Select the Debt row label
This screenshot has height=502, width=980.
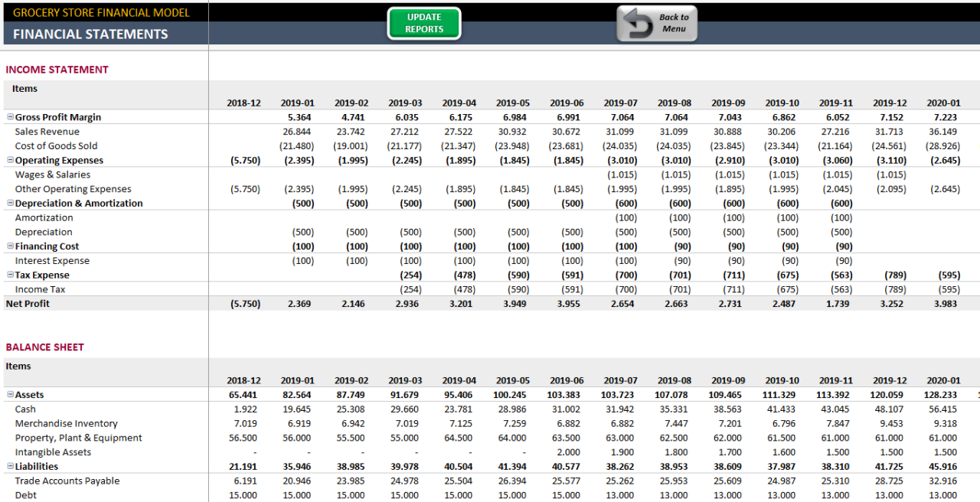tap(25, 495)
